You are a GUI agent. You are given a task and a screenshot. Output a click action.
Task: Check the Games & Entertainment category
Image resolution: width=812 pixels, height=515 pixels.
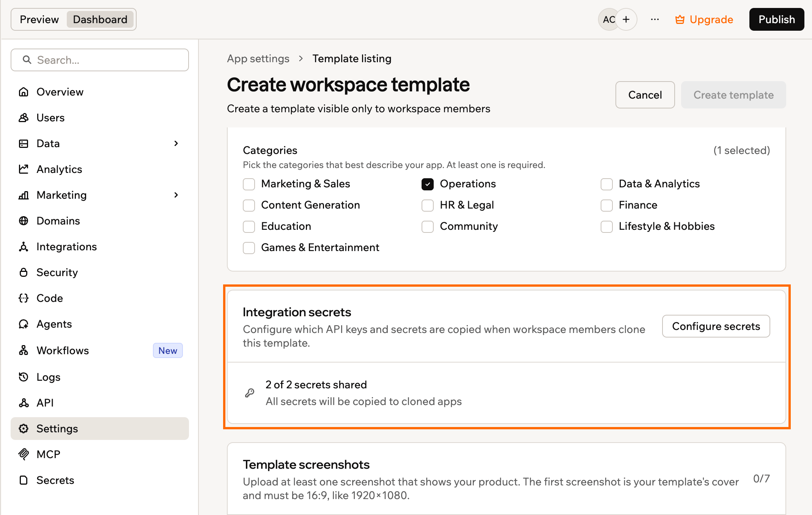(x=249, y=248)
